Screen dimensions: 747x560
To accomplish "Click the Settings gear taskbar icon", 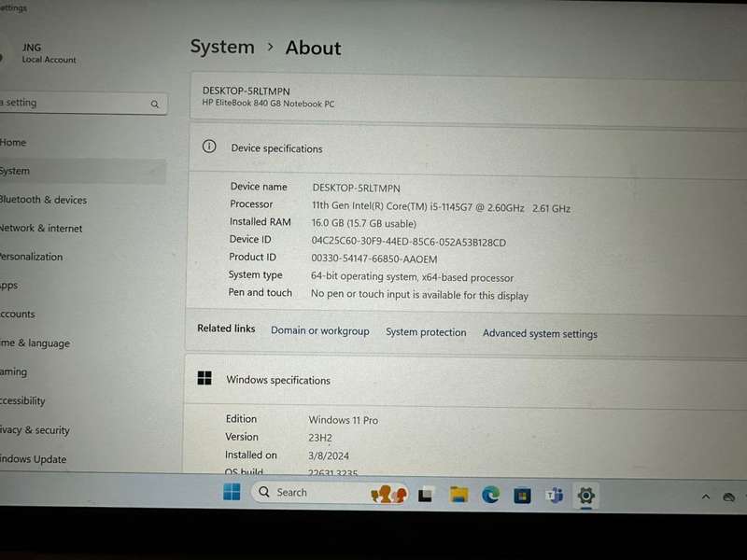I will tap(586, 496).
